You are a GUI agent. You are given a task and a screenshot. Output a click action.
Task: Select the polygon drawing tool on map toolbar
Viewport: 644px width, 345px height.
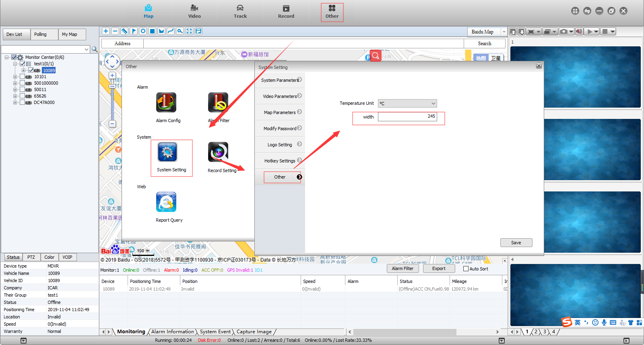pyautogui.click(x=161, y=31)
